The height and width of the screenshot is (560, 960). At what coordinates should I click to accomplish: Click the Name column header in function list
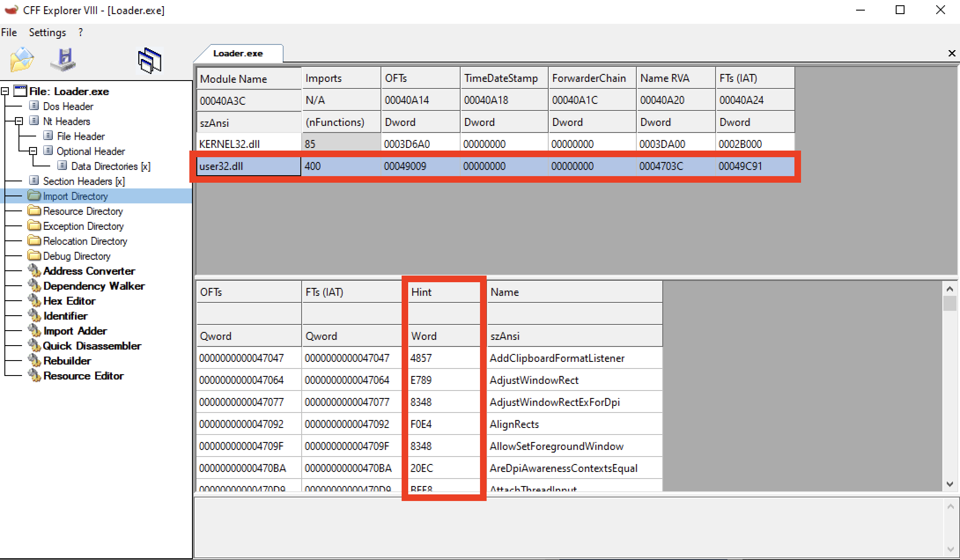point(575,292)
